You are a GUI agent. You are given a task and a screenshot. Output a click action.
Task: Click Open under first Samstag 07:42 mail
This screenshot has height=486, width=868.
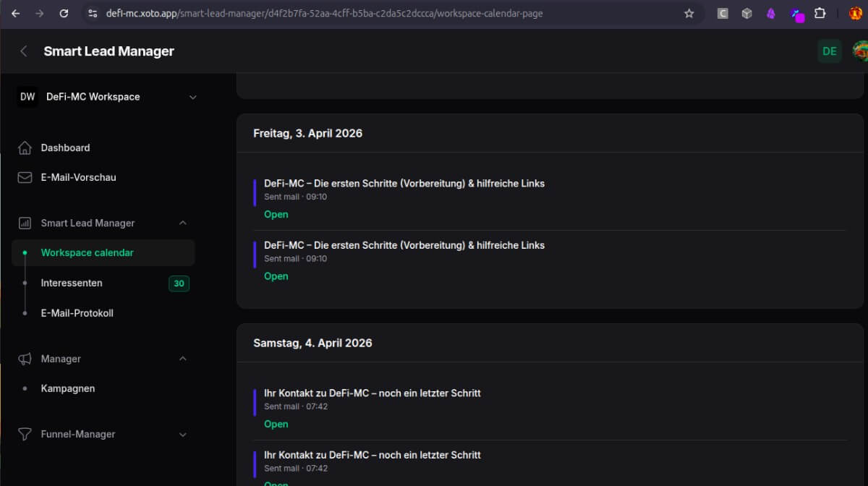pyautogui.click(x=276, y=424)
